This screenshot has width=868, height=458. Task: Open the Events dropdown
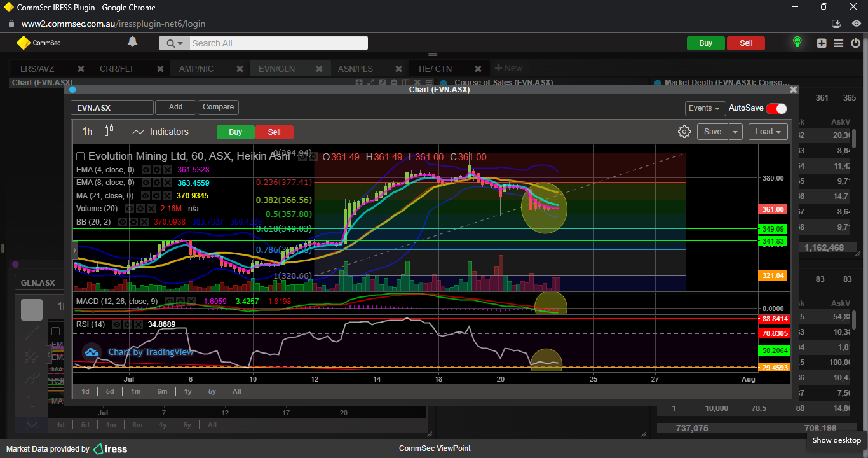pyautogui.click(x=705, y=108)
